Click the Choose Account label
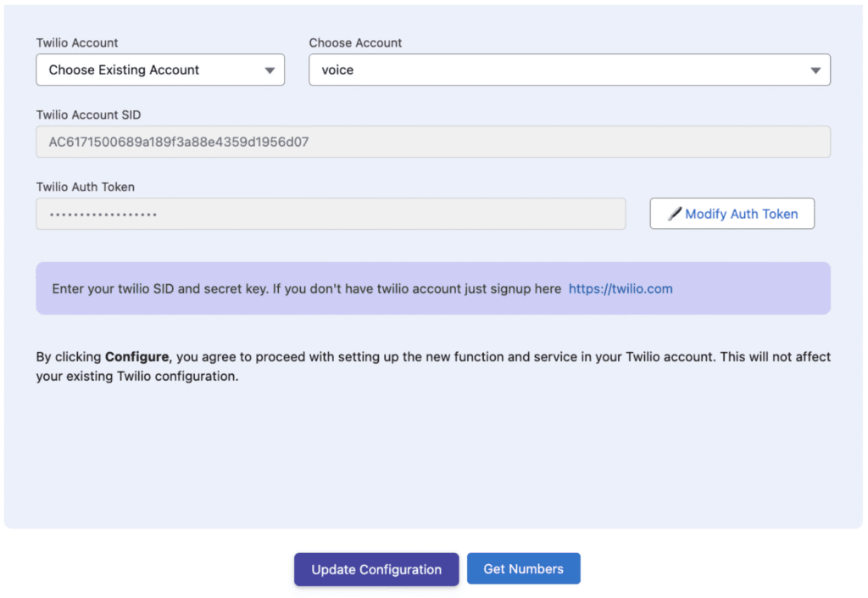Screen dimensions: 868x598 tap(355, 42)
